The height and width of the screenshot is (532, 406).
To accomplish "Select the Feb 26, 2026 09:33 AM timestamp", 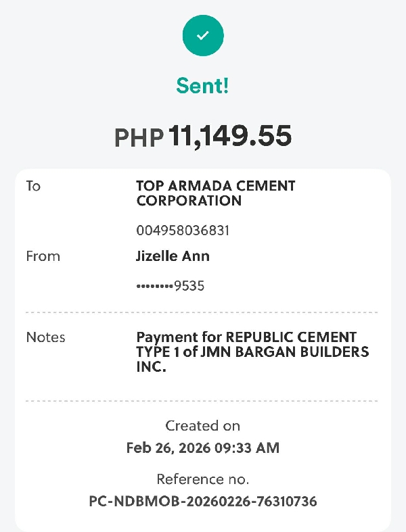I will tap(202, 448).
